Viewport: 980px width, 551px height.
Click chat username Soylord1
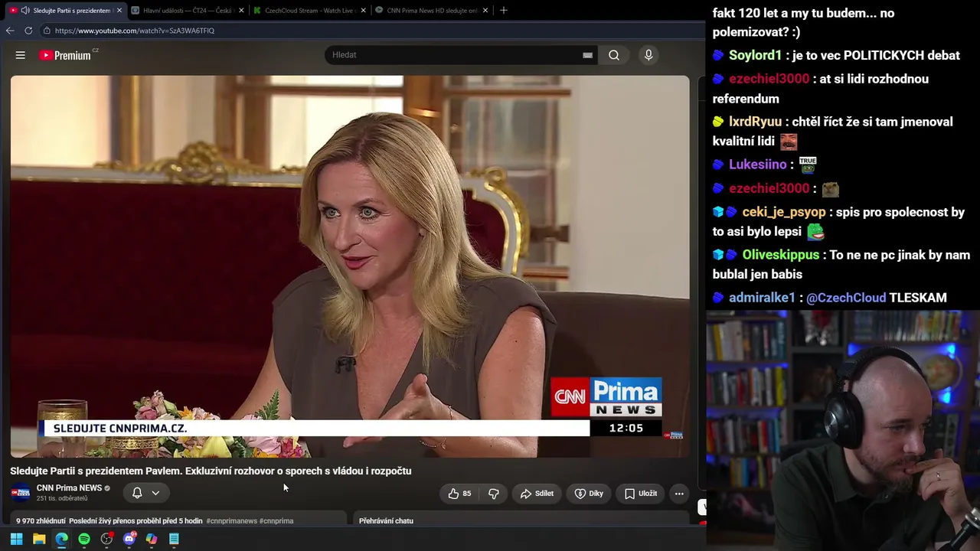point(756,56)
